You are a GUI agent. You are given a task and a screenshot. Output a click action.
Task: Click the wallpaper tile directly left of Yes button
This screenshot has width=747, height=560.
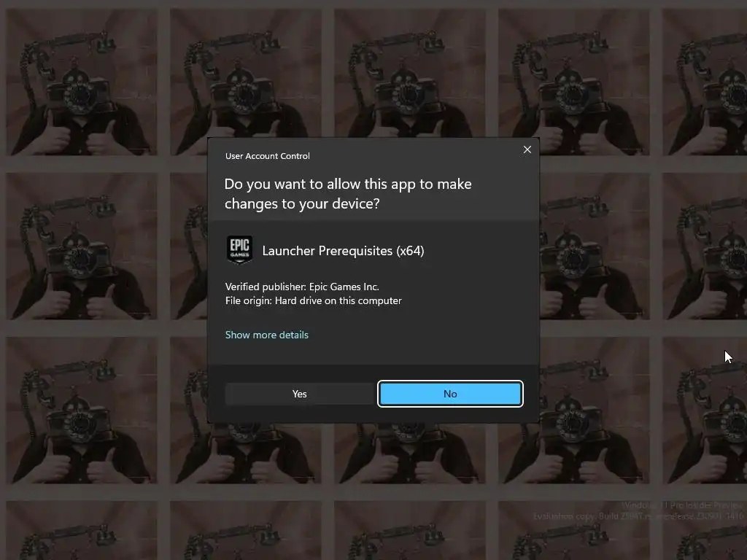point(82,410)
